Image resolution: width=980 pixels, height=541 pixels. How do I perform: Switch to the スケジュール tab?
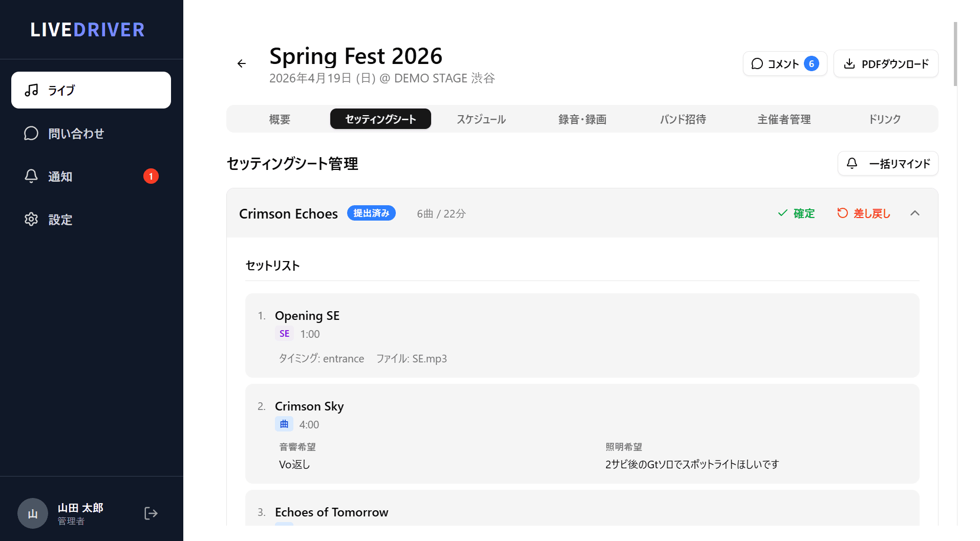[x=481, y=119]
